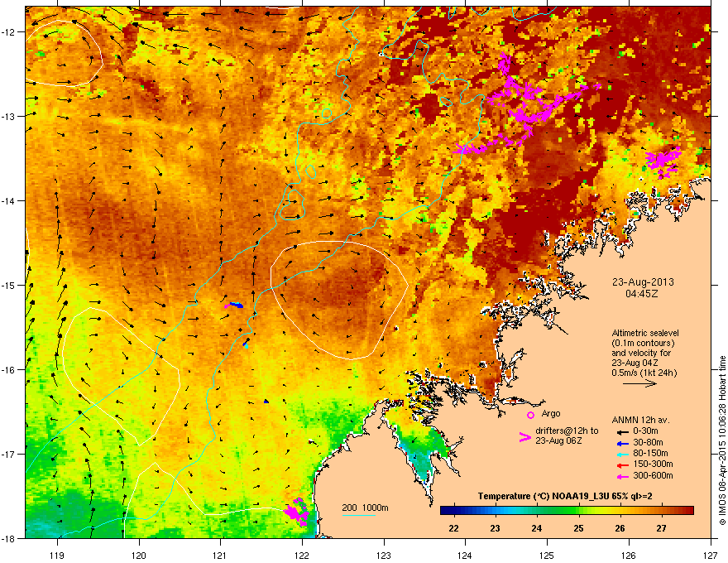This screenshot has width=728, height=563.
Task: Click longitude axis label 124
Action: click(x=465, y=555)
